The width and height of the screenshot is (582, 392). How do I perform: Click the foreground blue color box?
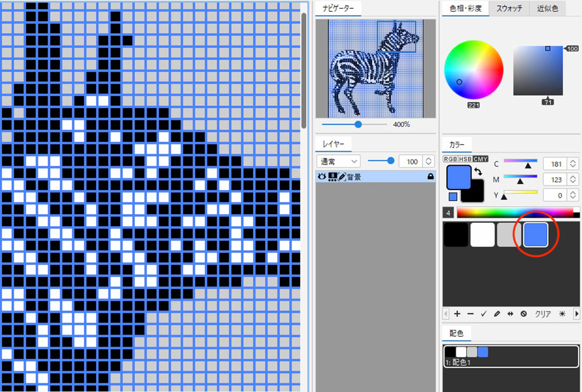pyautogui.click(x=459, y=177)
